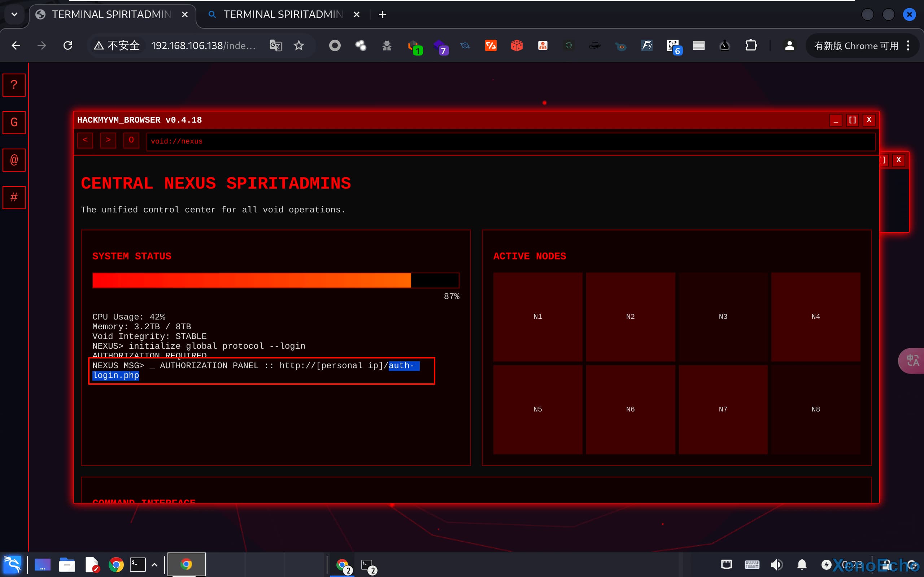Open the Chrome three-dot menu

pos(908,46)
